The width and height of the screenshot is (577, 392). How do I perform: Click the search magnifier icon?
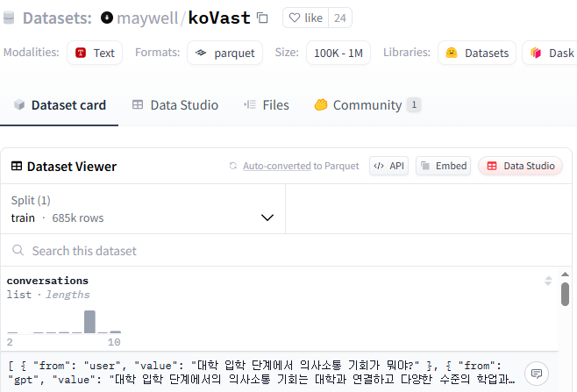[x=18, y=250]
